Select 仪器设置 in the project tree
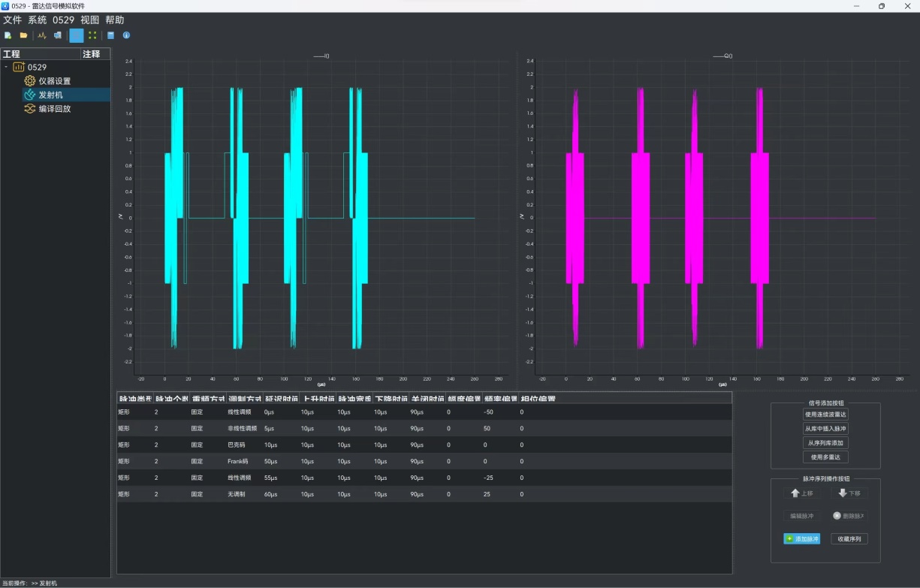 [x=54, y=81]
